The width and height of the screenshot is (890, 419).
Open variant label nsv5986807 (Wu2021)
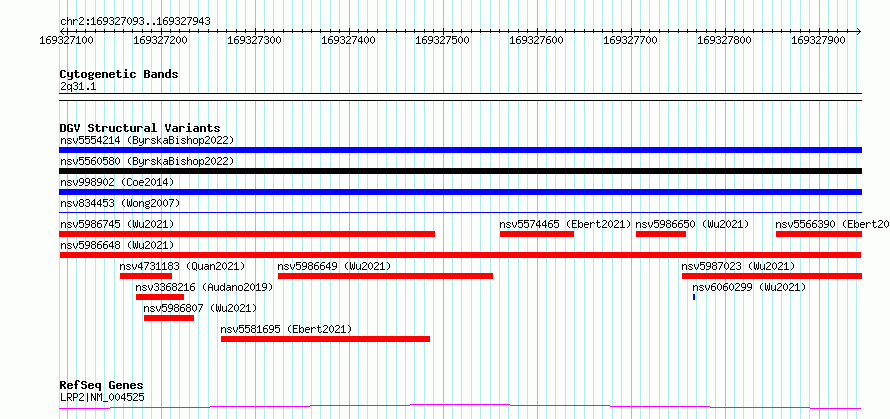(x=200, y=308)
